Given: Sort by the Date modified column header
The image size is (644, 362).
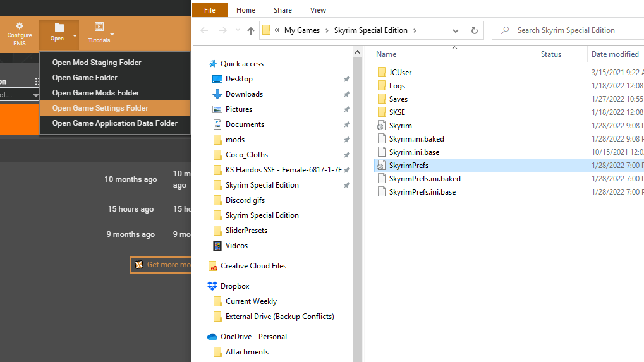Looking at the screenshot, I should [615, 54].
